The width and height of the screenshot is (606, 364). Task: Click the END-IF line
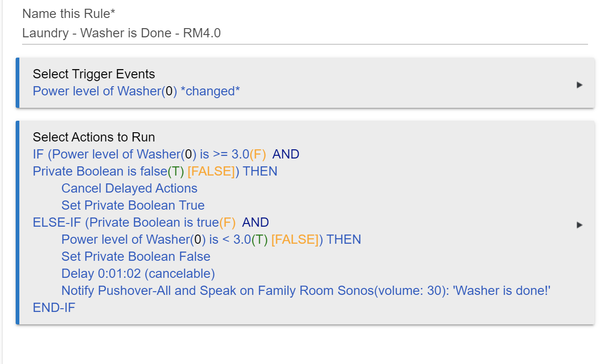click(54, 308)
